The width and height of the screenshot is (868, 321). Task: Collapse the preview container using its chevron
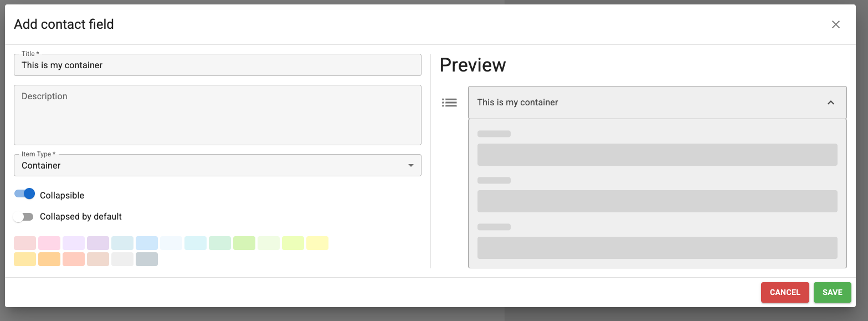830,103
